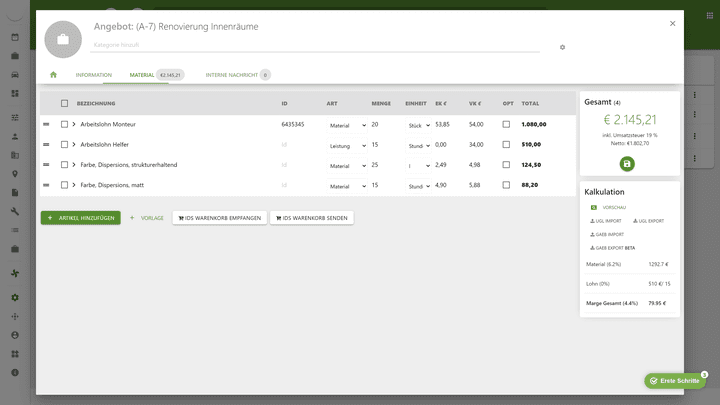Tick the checkbox for Arbeitslohn Helfer
Screen dimensions: 720x405
coord(65,145)
